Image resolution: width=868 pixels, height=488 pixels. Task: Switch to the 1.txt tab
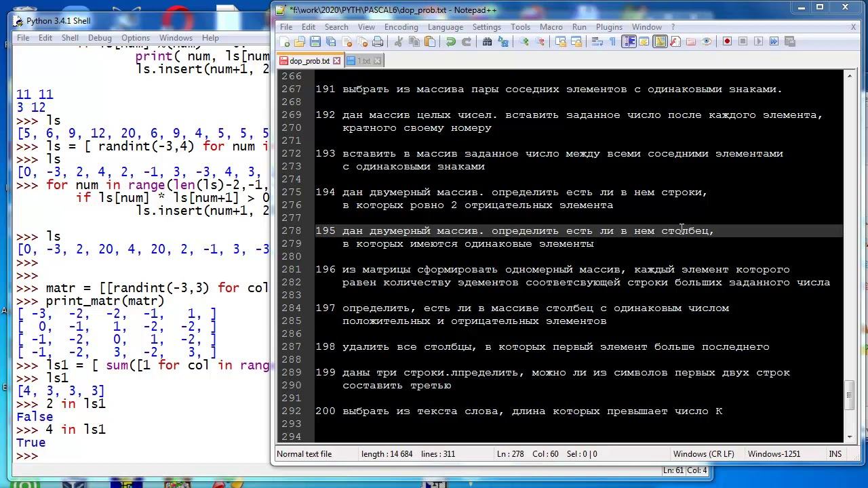tap(363, 61)
